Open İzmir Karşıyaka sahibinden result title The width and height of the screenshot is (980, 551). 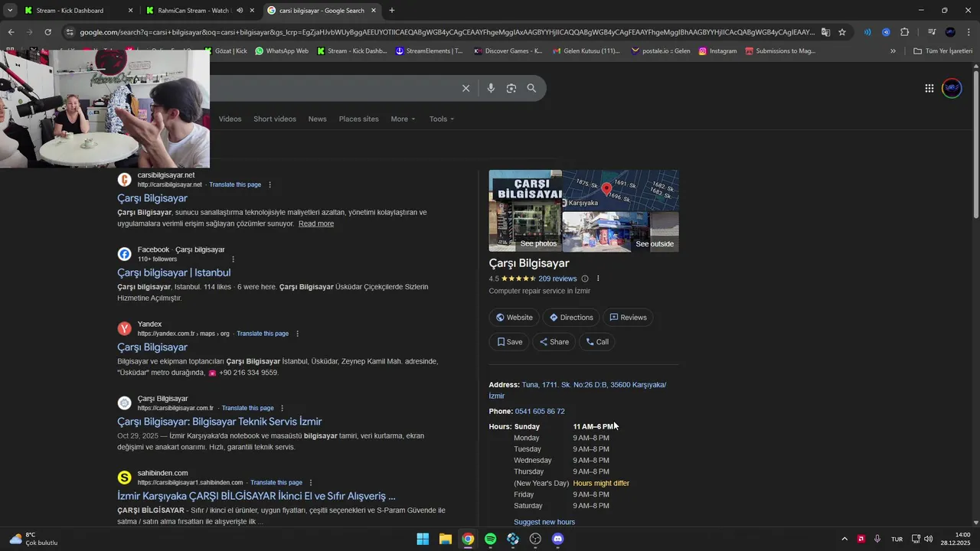click(x=256, y=496)
